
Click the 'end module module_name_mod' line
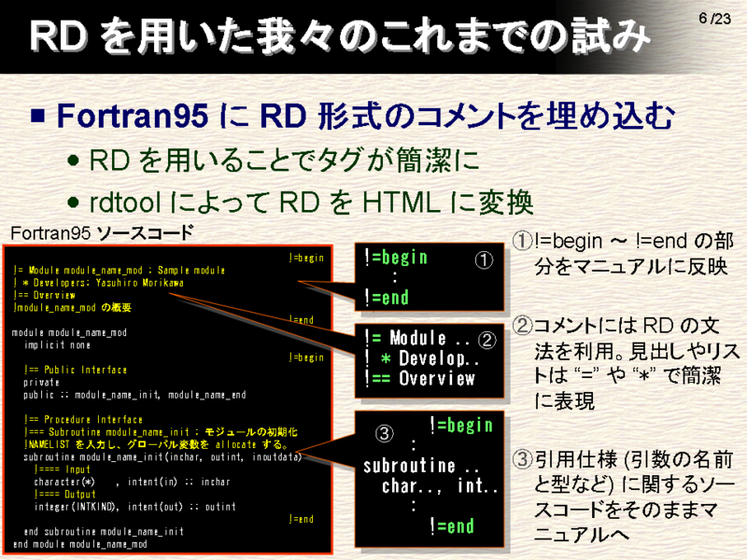[80, 544]
